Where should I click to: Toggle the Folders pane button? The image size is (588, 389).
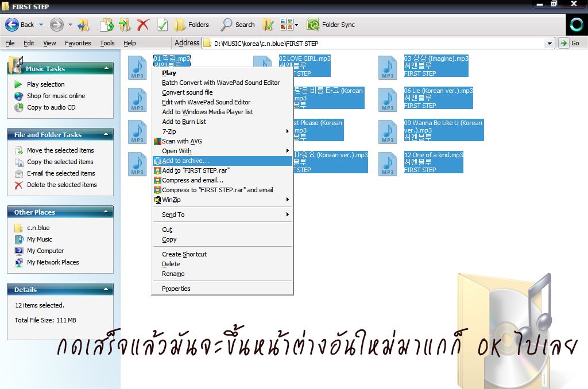192,25
